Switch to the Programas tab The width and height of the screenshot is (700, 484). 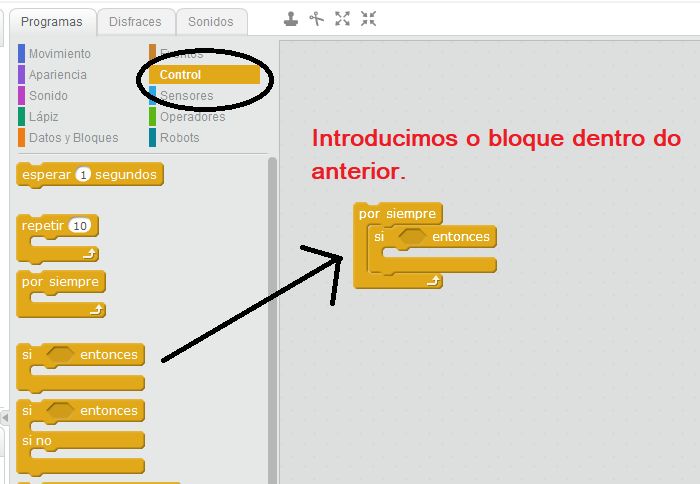[x=52, y=21]
